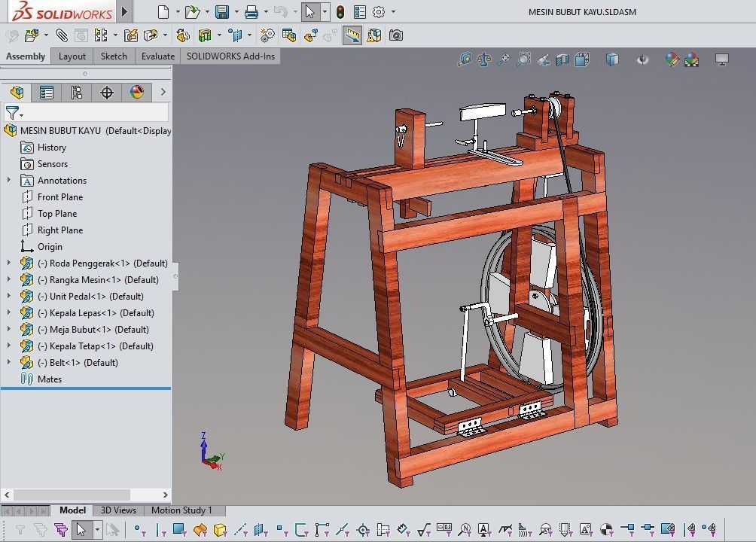This screenshot has width=756, height=542.
Task: Open the Save dropdown arrow
Action: click(x=236, y=11)
